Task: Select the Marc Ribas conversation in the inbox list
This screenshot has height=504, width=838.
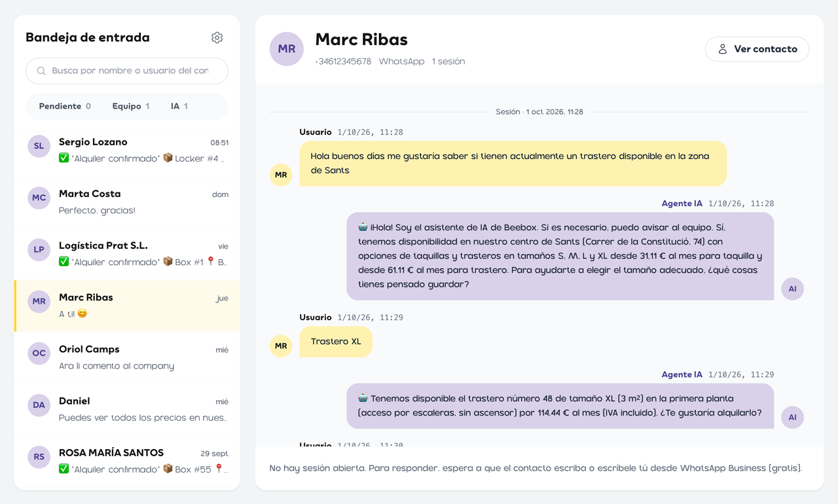Action: click(x=127, y=306)
